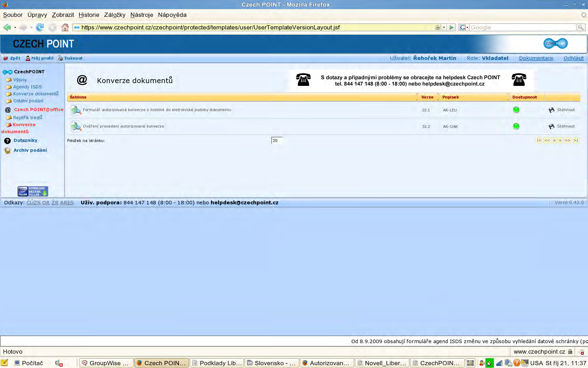Open Dotazníky in sidebar

(x=25, y=140)
